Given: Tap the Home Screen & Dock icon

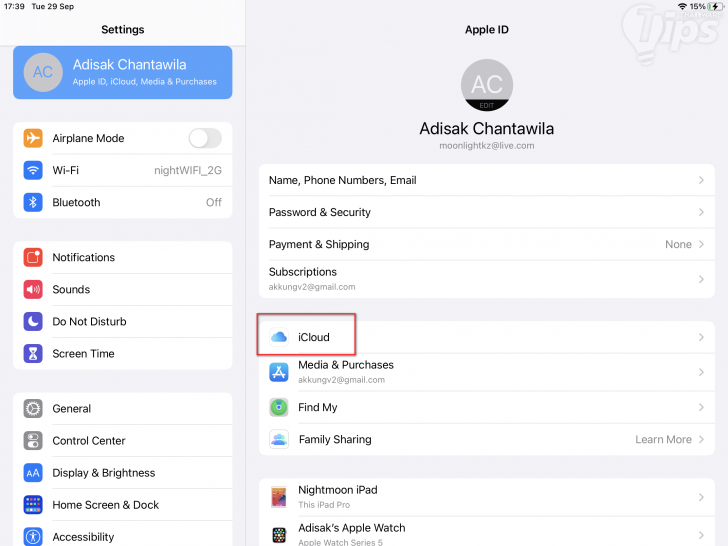Looking at the screenshot, I should pos(33,505).
